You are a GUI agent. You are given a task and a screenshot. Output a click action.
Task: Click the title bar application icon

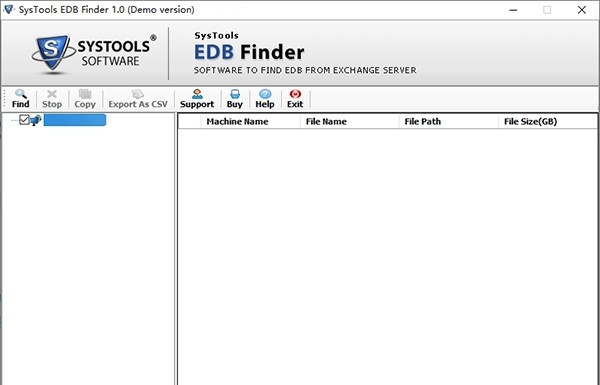pyautogui.click(x=9, y=10)
